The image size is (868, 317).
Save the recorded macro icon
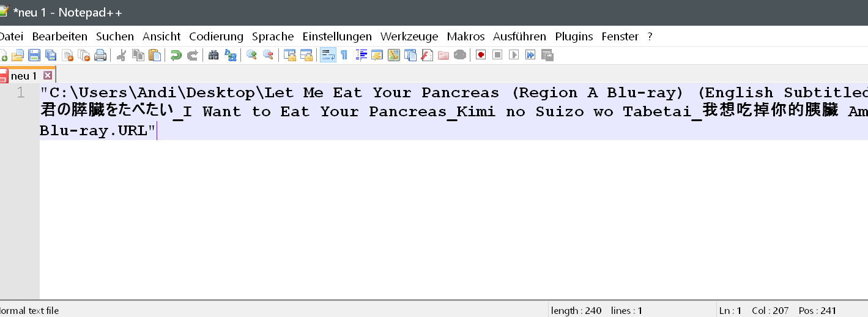(547, 55)
